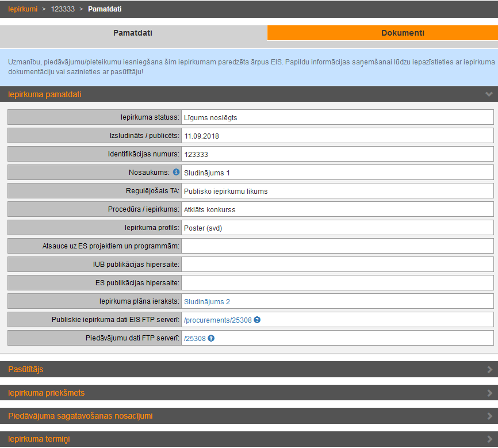Click the IUB publikācijas hipersaite empty field
This screenshot has width=498, height=448.
pos(337,265)
